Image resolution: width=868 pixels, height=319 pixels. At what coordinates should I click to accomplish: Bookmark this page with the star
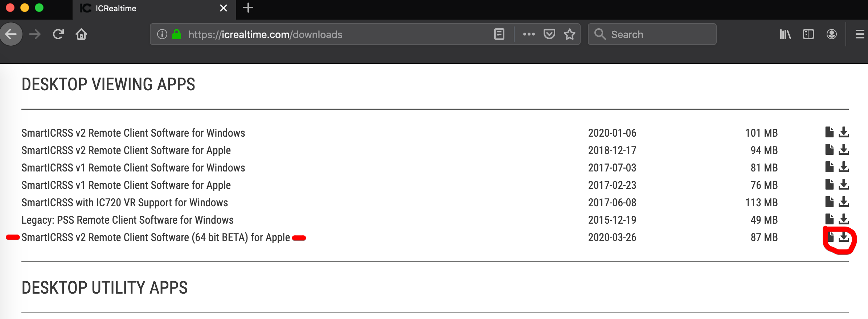[x=570, y=34]
